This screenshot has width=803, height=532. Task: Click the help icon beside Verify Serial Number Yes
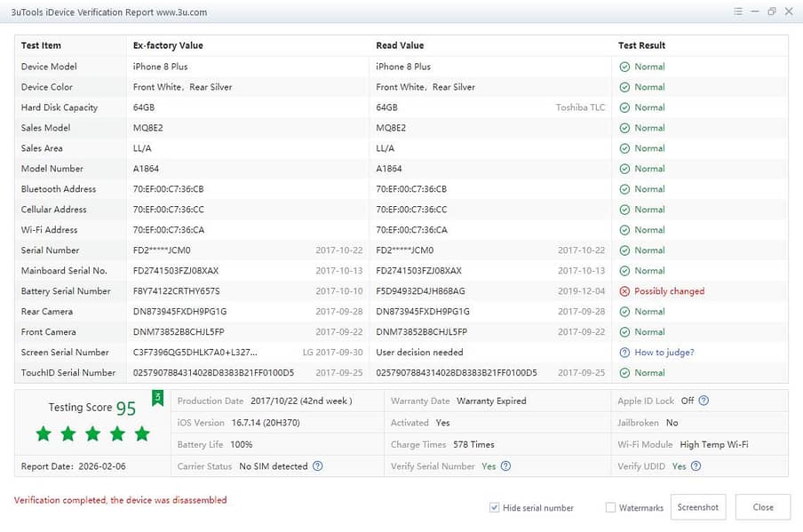[x=505, y=466]
